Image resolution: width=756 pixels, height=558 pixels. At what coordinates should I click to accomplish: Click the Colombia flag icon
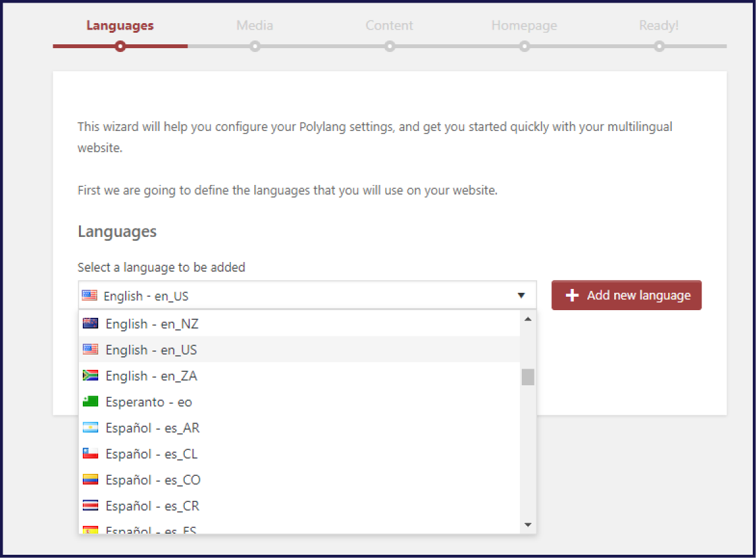pyautogui.click(x=90, y=480)
